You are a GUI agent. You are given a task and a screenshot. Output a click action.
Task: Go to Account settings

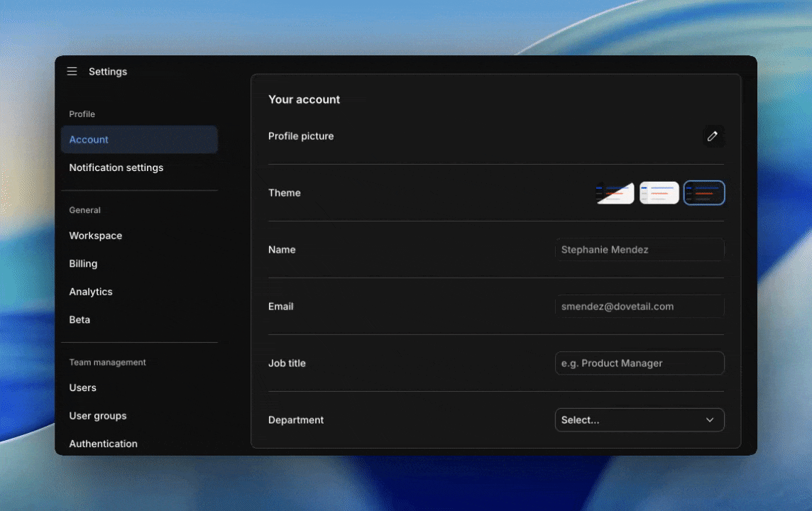pos(139,139)
